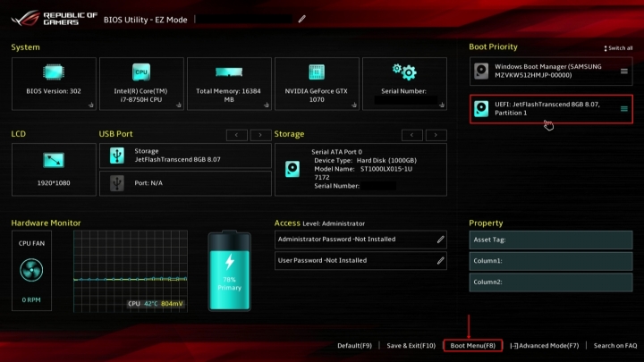Click the Serial Number gears icon

[404, 72]
